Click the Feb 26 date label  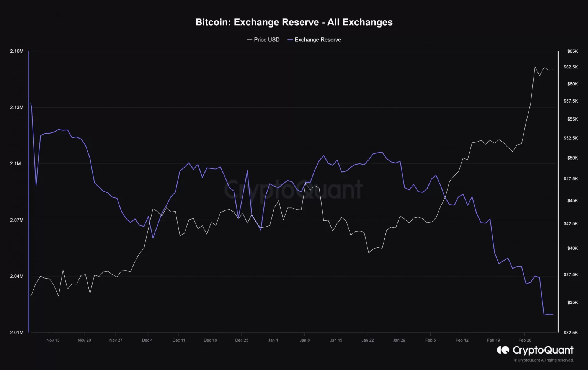(x=525, y=340)
